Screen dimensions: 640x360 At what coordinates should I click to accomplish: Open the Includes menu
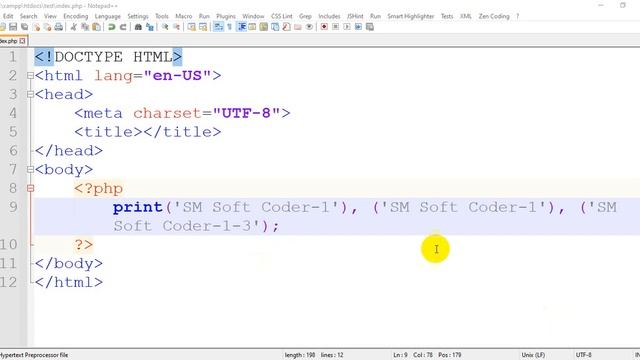click(329, 16)
